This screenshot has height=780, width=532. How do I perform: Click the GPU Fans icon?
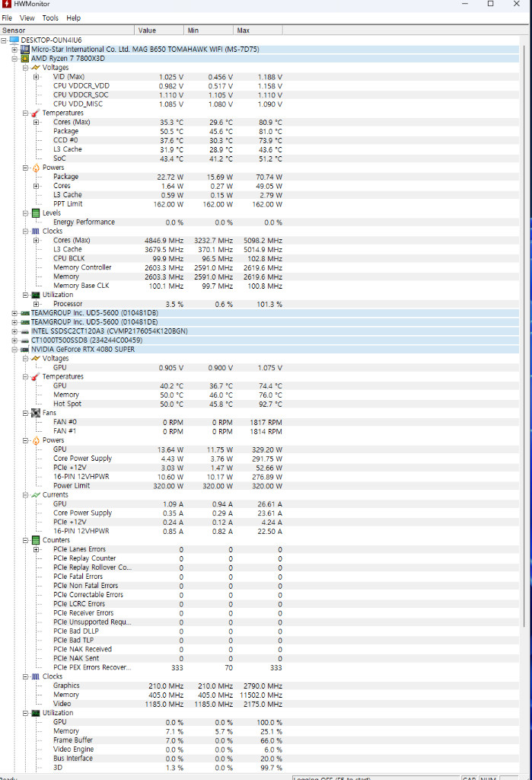pyautogui.click(x=36, y=413)
